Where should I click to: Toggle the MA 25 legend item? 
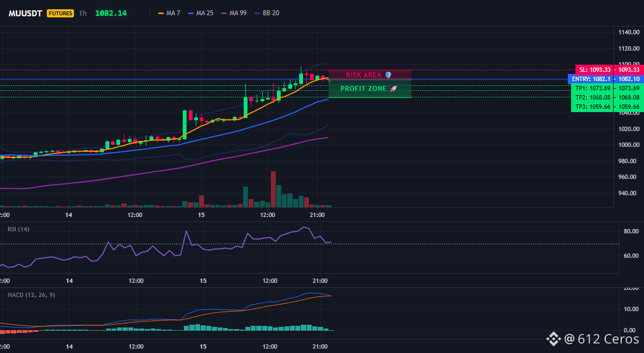(x=201, y=13)
